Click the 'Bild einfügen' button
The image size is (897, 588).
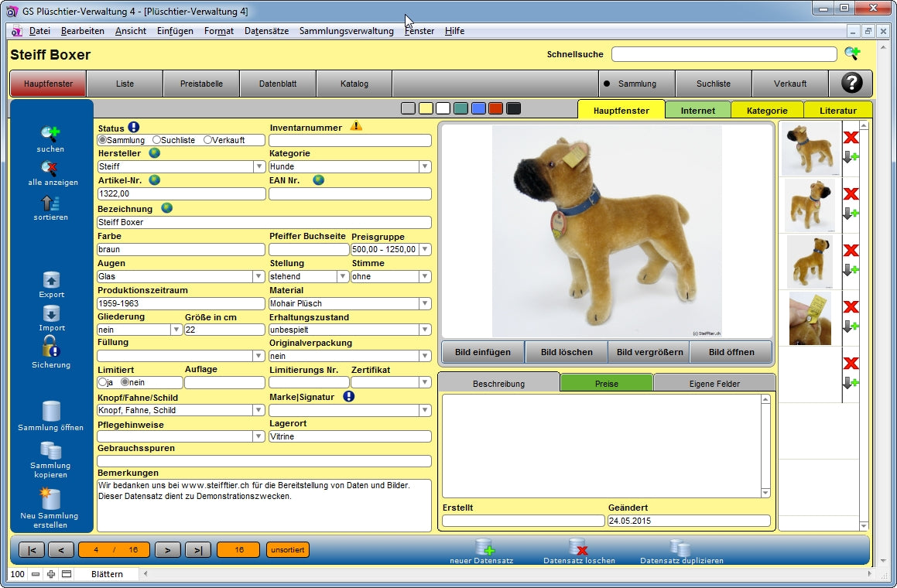click(x=483, y=352)
